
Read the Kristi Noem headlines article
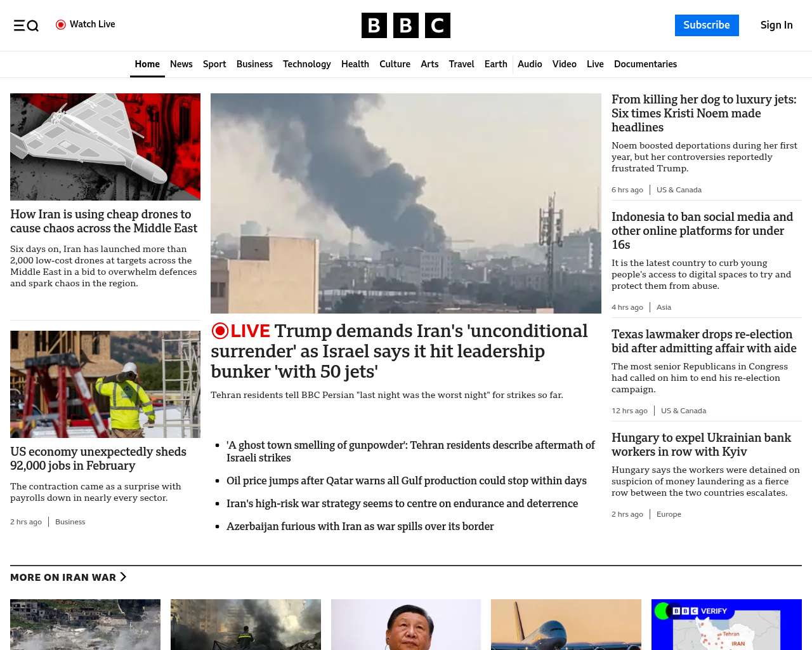click(704, 114)
